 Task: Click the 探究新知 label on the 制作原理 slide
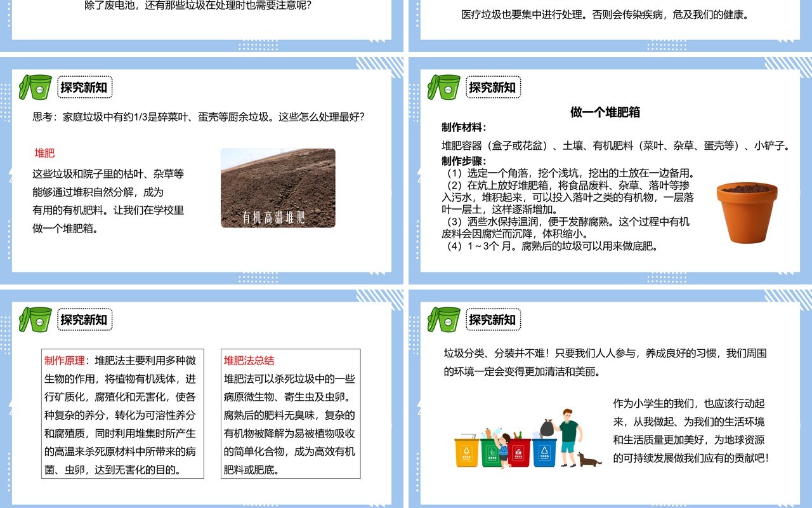click(84, 319)
